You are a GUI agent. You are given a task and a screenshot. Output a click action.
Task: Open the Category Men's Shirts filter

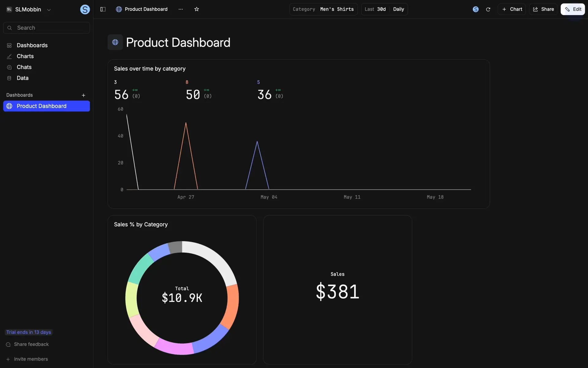pyautogui.click(x=323, y=9)
